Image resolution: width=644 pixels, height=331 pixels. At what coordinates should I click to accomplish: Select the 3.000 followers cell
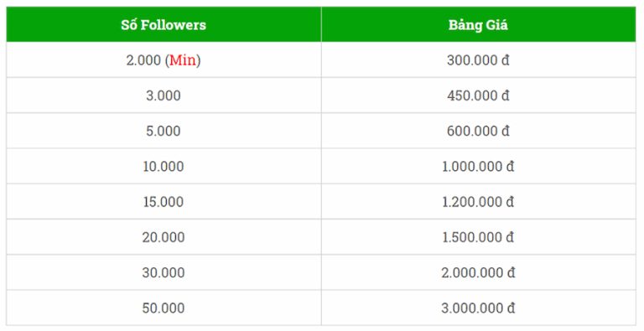(x=164, y=96)
